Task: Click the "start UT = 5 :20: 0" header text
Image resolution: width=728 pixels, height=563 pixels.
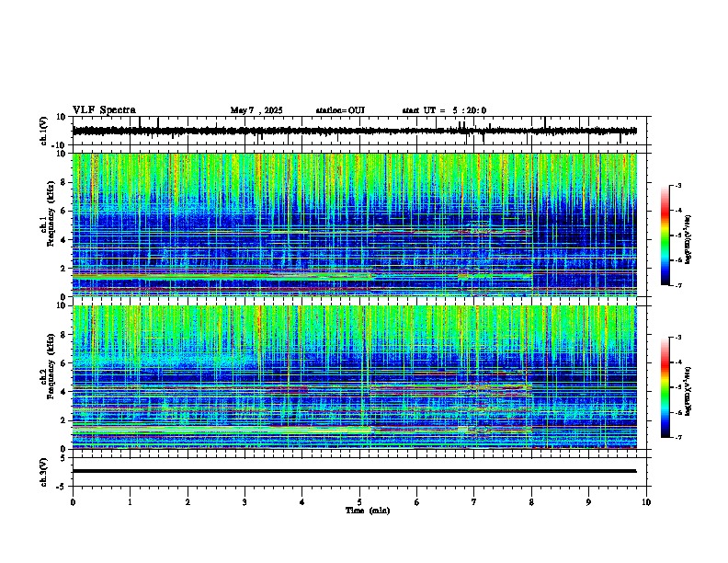Action: tap(444, 110)
